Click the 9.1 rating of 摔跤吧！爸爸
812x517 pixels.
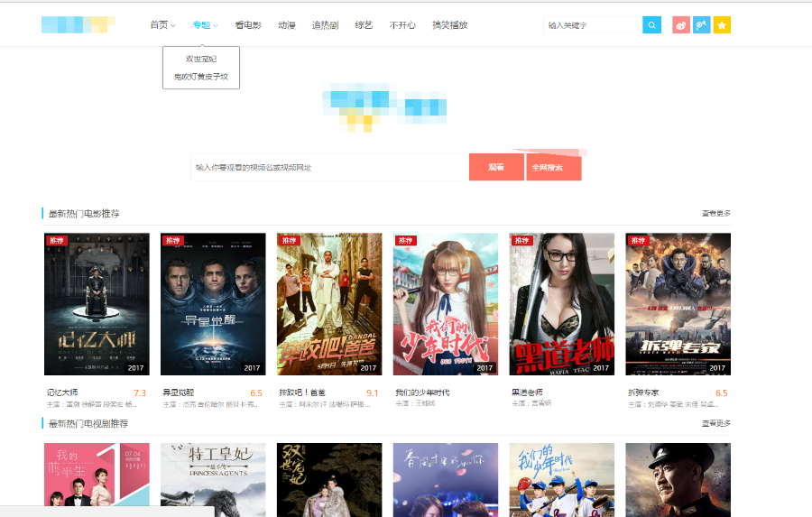click(373, 393)
